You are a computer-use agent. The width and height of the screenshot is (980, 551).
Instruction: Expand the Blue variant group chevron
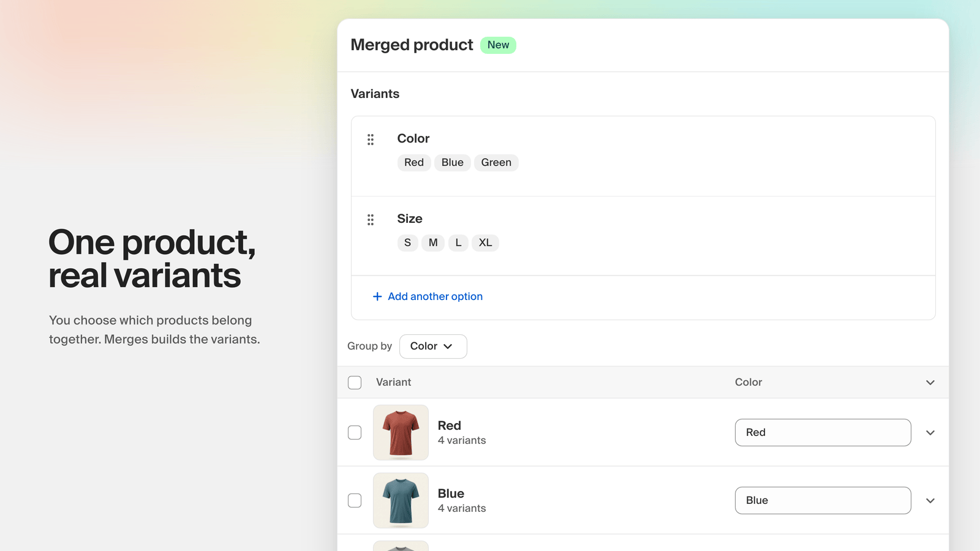tap(930, 501)
